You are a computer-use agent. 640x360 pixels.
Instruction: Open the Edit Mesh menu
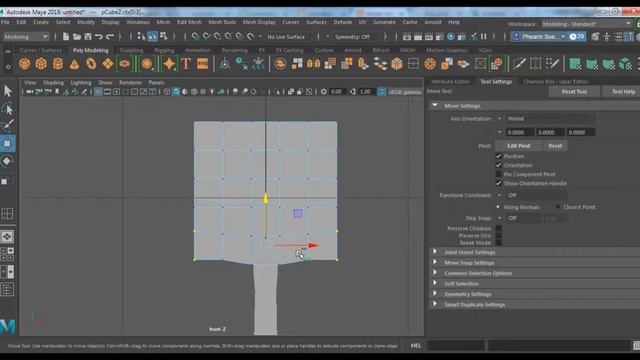coord(189,22)
